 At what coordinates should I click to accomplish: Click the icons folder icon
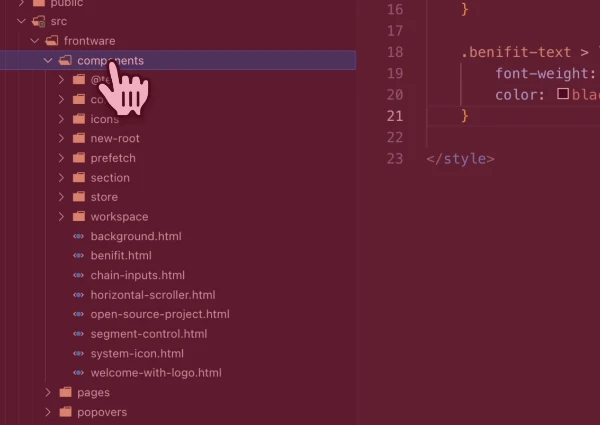78,119
